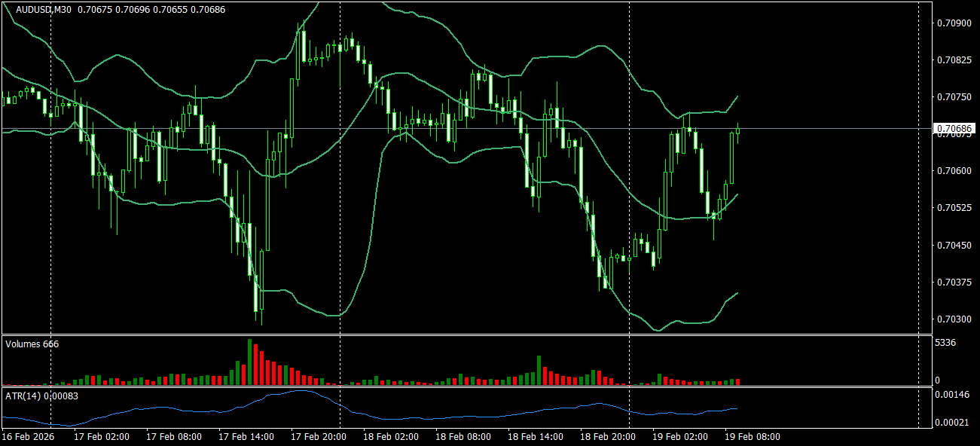Click the 18 Feb 02:00 time label
980x446 pixels.
(x=392, y=437)
